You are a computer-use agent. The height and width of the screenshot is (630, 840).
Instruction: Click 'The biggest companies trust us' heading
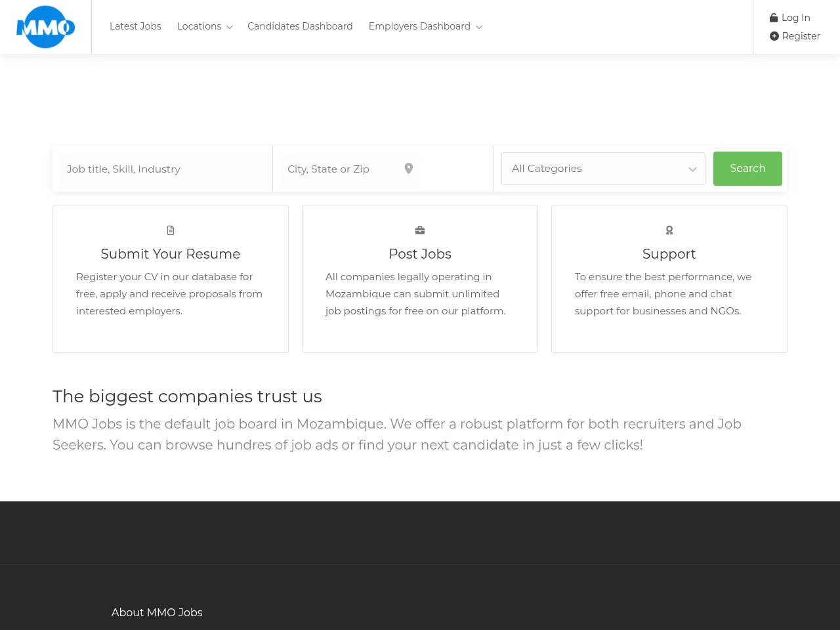tap(187, 396)
